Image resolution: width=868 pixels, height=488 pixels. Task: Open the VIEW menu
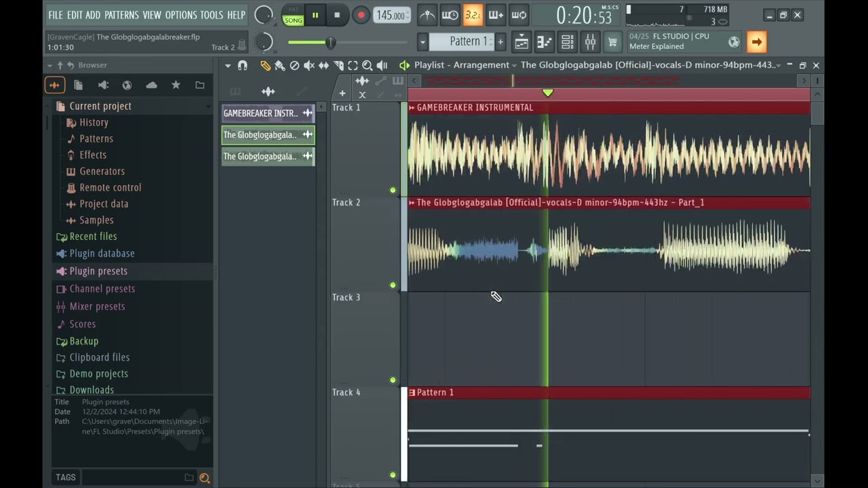click(152, 15)
